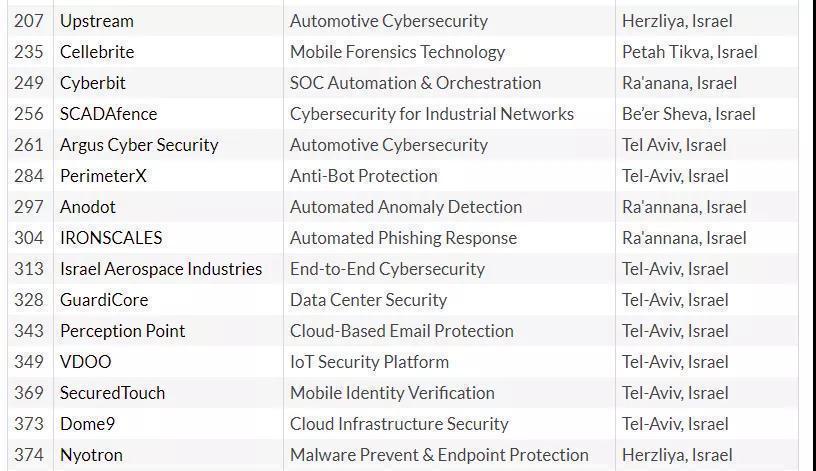The height and width of the screenshot is (471, 816).
Task: Select the Cellebrite company cell
Action: (x=97, y=52)
